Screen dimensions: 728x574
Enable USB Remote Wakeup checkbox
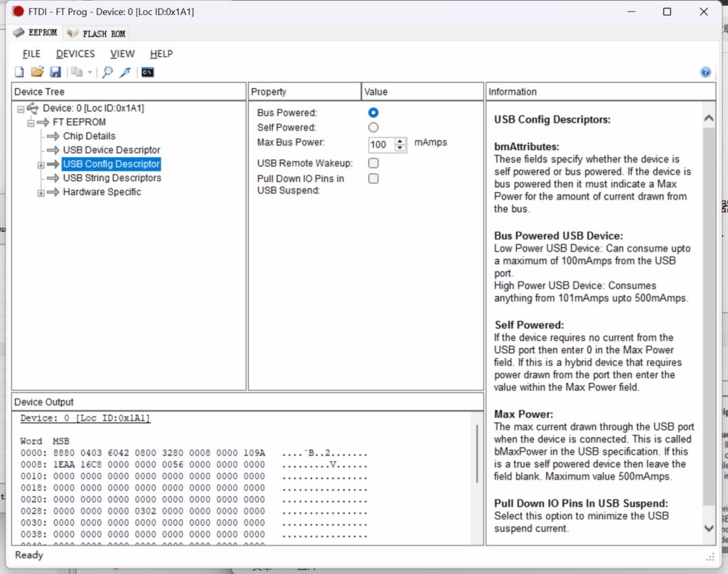point(373,163)
